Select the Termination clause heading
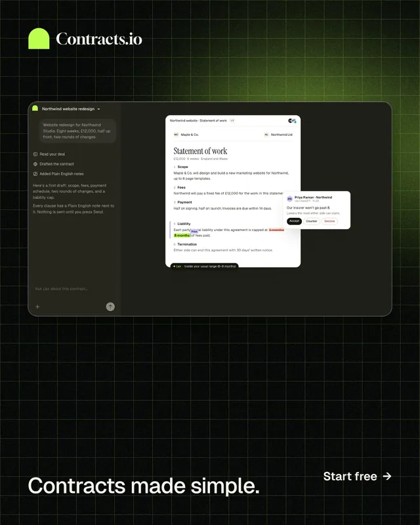Viewport: 420px width, 525px height. click(x=187, y=244)
